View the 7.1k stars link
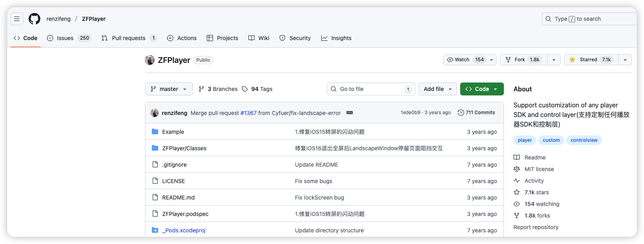 click(531, 192)
